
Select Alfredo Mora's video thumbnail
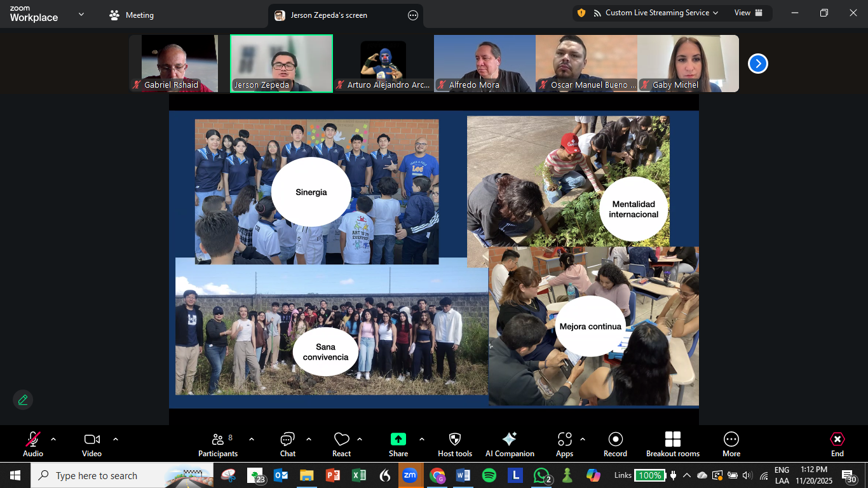(485, 64)
